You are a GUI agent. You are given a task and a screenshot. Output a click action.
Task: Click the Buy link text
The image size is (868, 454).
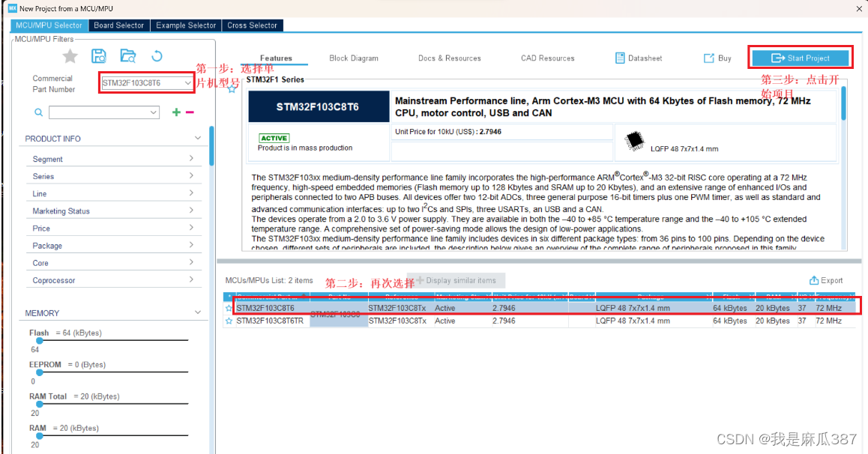[725, 58]
